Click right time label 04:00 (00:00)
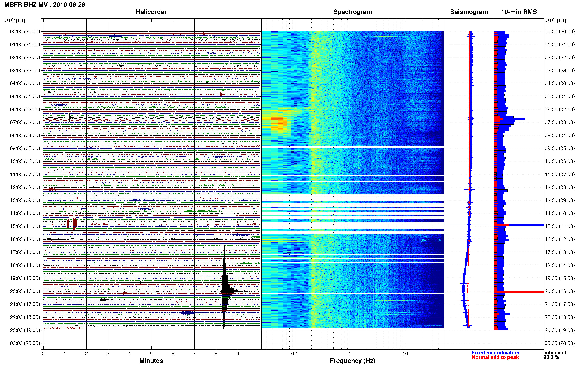The image size is (588, 368). pos(560,83)
